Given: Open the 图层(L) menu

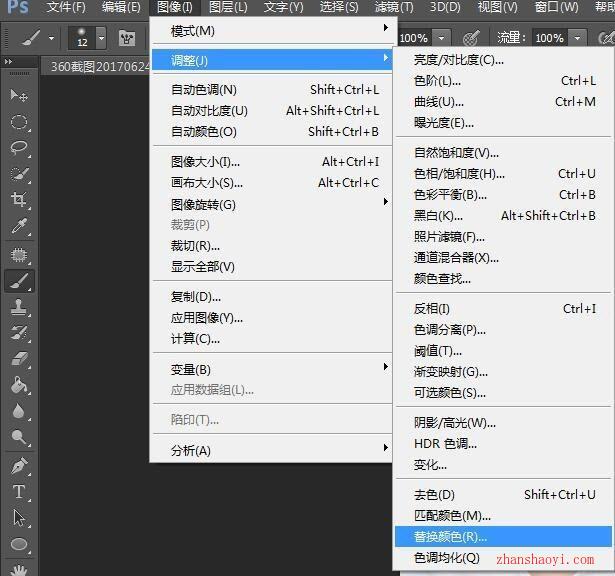Looking at the screenshot, I should coord(228,7).
